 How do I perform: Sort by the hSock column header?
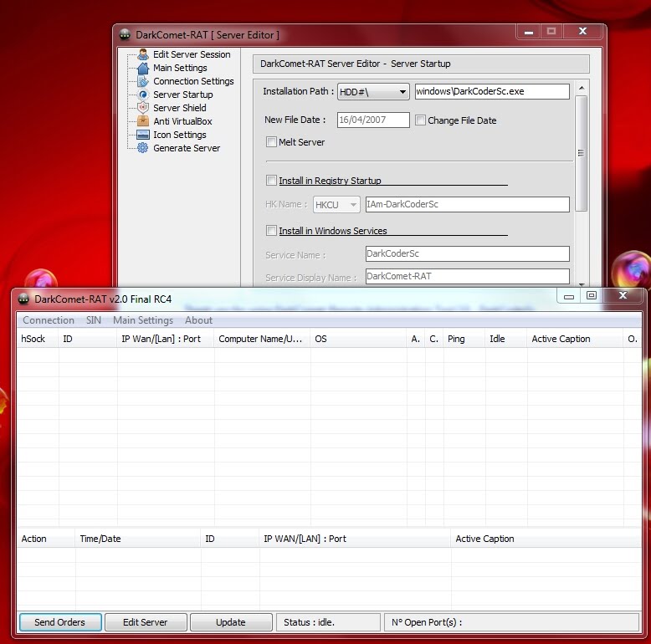38,339
